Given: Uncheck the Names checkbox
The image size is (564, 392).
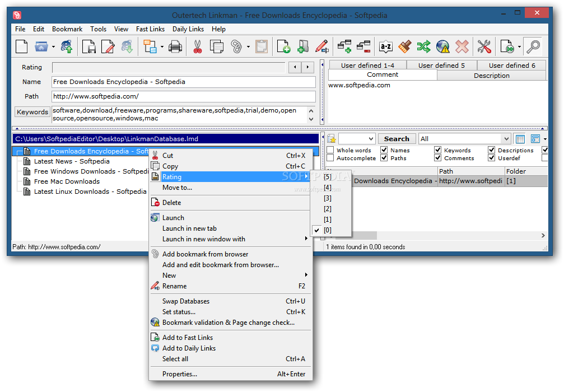Looking at the screenshot, I should click(x=384, y=150).
